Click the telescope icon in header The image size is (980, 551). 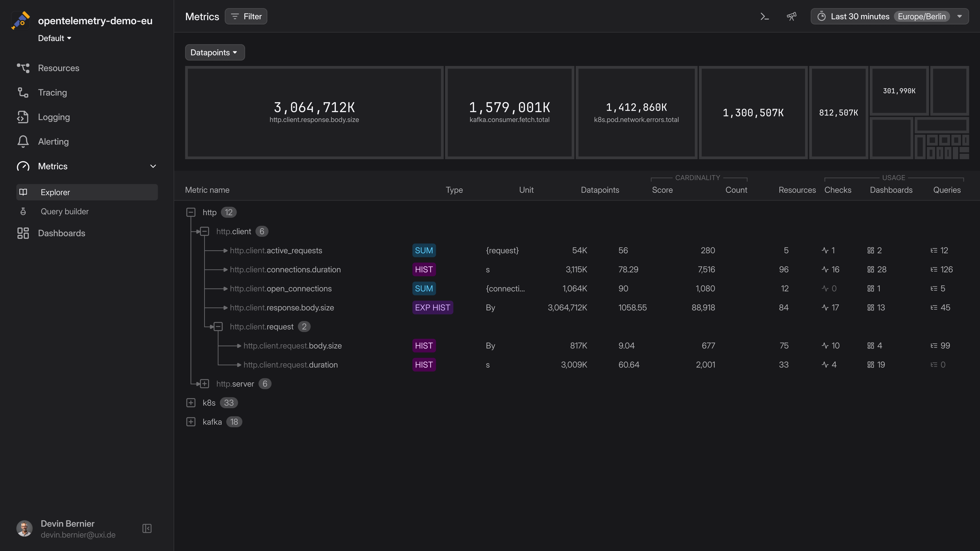click(x=791, y=16)
